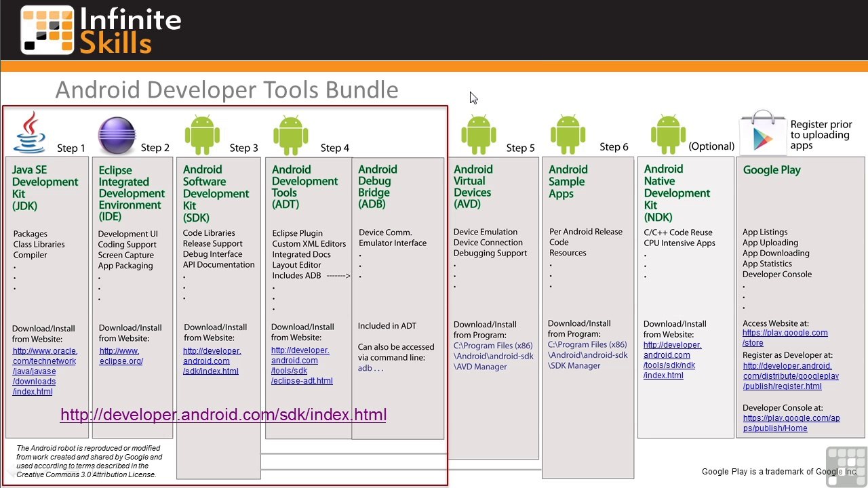Viewport: 868px width, 488px height.
Task: Open the tools/sdk/ndk/index.html link
Action: coord(673,360)
